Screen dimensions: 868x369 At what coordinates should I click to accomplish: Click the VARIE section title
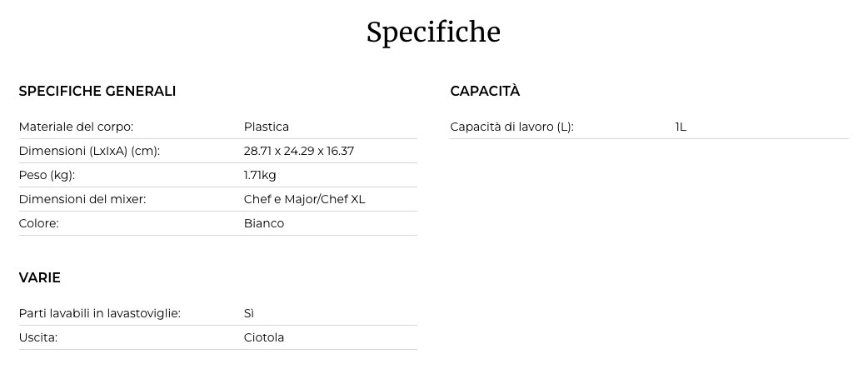(40, 278)
